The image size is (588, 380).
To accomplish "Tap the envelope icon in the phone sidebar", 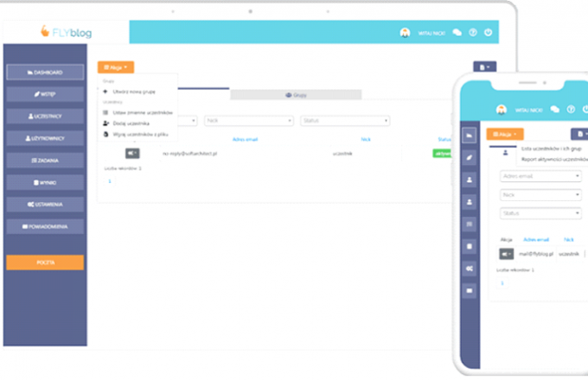I will point(470,291).
